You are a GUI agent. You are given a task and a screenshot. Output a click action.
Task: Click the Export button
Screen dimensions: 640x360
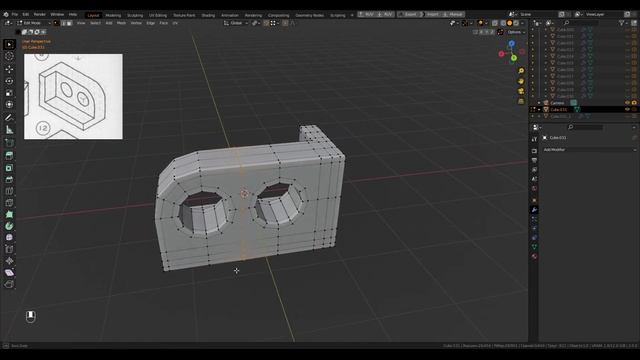[x=410, y=14]
